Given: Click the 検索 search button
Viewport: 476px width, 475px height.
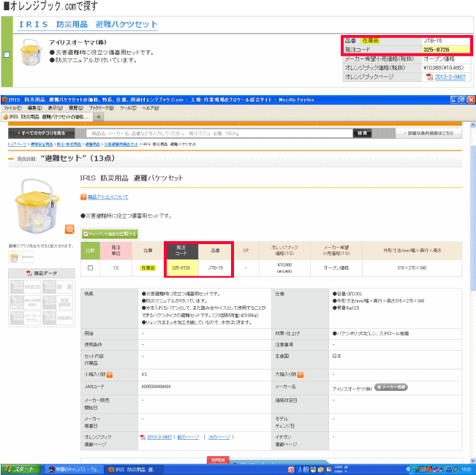Looking at the screenshot, I should tap(363, 133).
